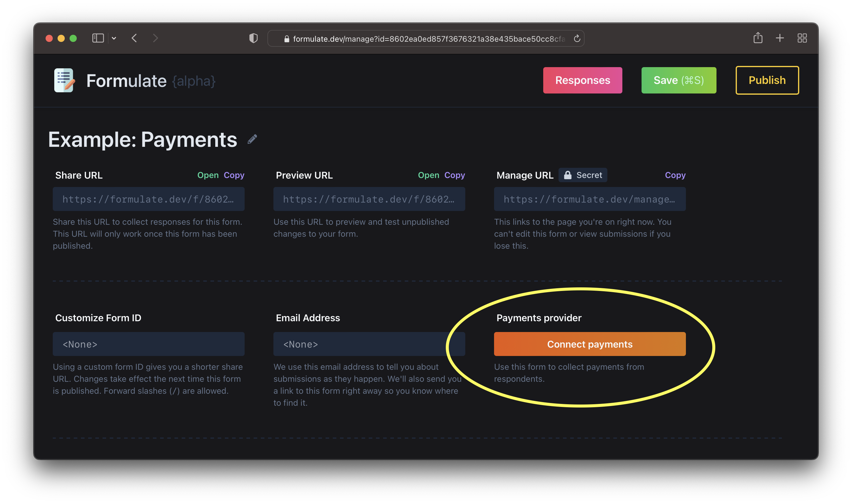Copy the Preview URL
Viewport: 852px width, 504px height.
(454, 175)
